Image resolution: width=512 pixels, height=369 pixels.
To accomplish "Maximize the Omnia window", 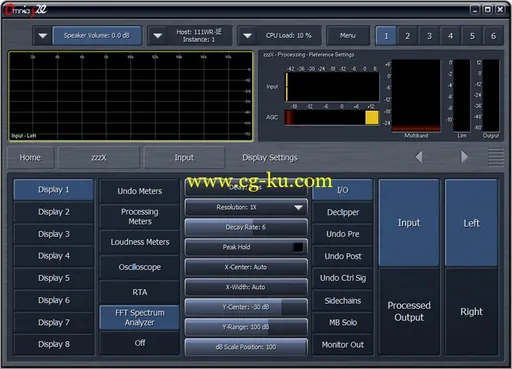I will tap(488, 9).
